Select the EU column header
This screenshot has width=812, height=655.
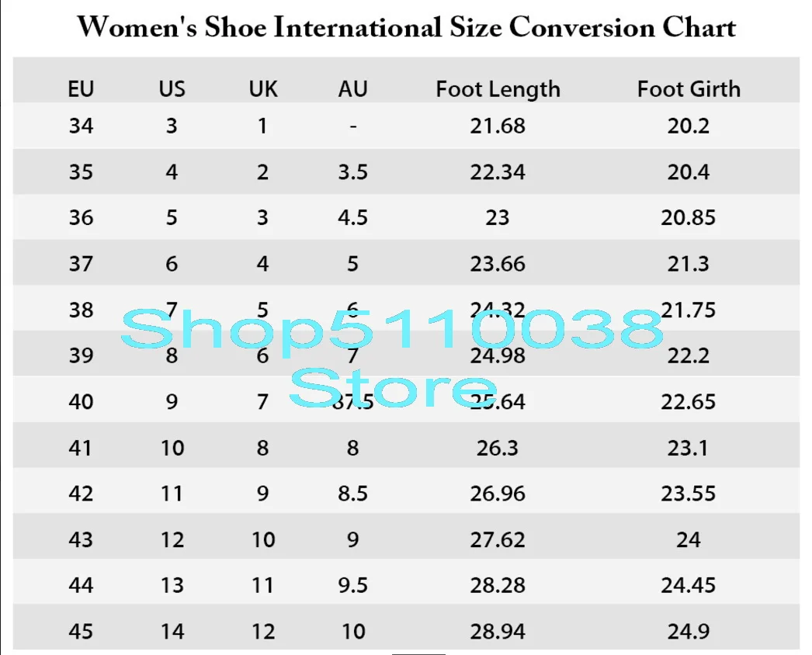[81, 89]
